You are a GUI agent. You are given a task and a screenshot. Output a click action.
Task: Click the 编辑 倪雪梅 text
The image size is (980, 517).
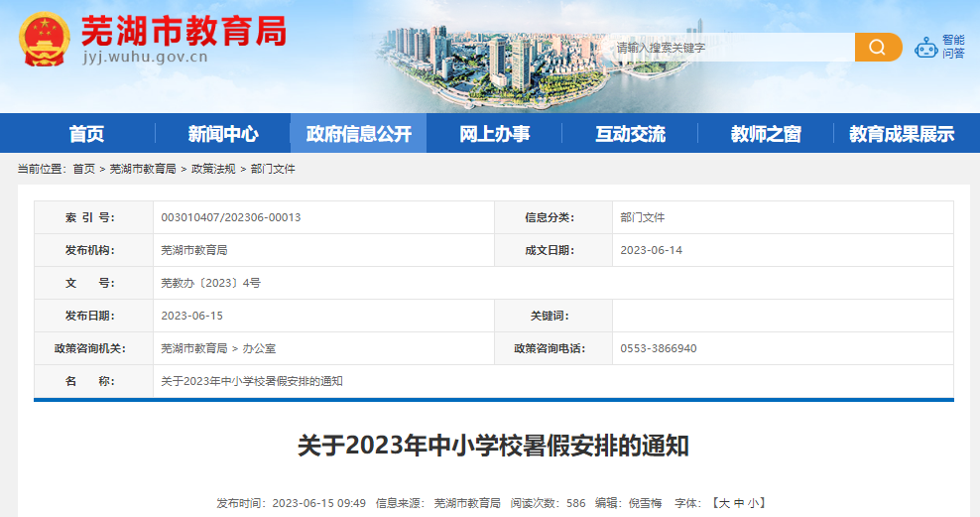[x=628, y=503]
